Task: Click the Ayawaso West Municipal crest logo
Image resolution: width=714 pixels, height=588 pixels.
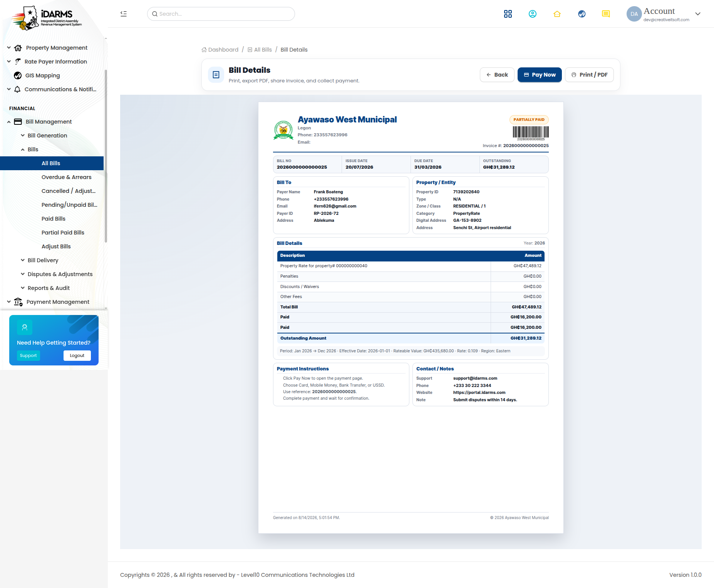Action: pyautogui.click(x=283, y=130)
